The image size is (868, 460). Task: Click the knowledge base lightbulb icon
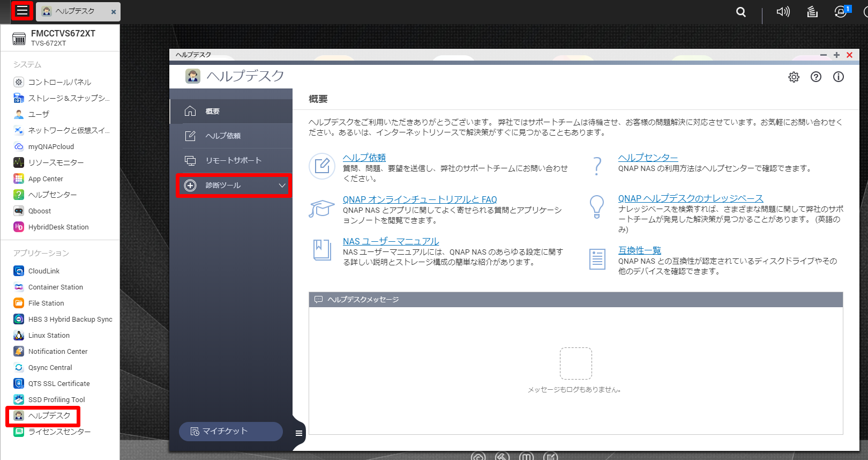click(x=597, y=206)
